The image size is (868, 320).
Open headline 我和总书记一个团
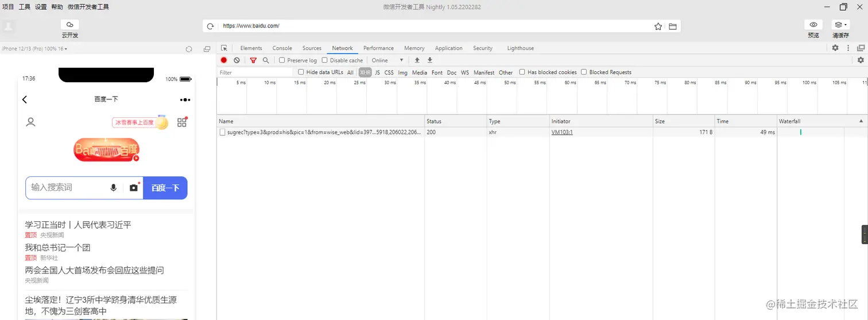[57, 248]
